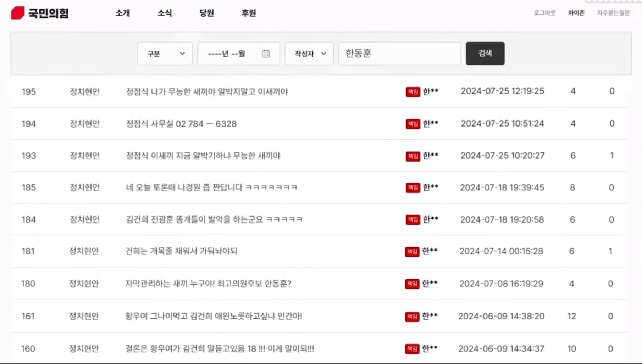Image resolution: width=642 pixels, height=364 pixels.
Task: Click the 책임 badge in row 194
Action: tap(413, 124)
